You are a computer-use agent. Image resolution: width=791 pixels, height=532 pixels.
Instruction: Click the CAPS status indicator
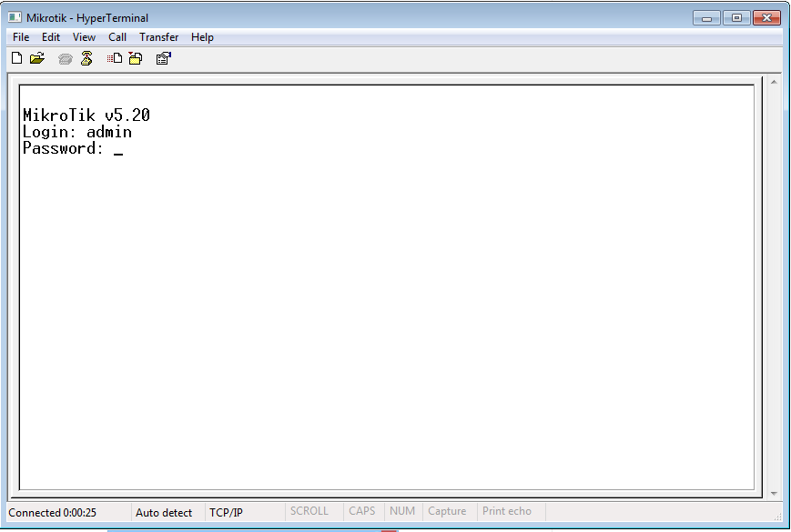coord(361,511)
